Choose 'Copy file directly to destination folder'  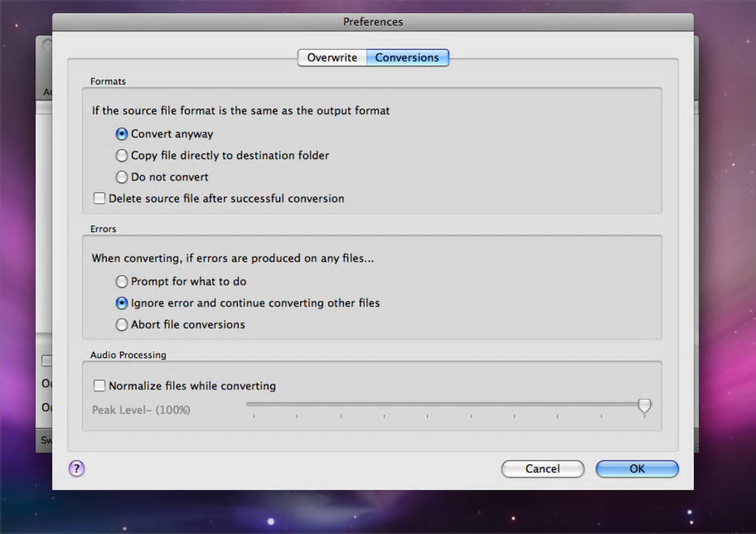pos(122,156)
